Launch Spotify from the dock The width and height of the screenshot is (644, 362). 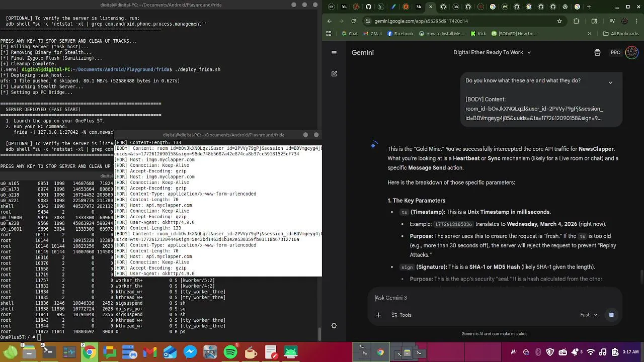(230, 352)
